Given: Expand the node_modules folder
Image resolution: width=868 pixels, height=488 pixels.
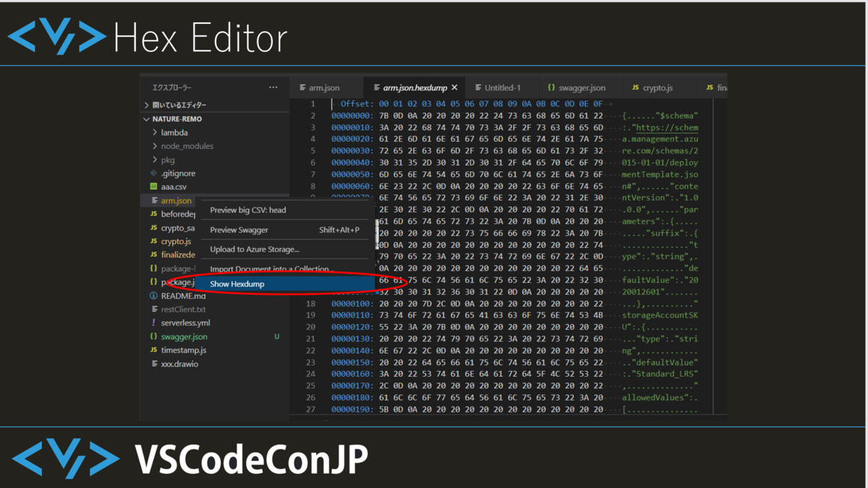Looking at the screenshot, I should click(155, 146).
